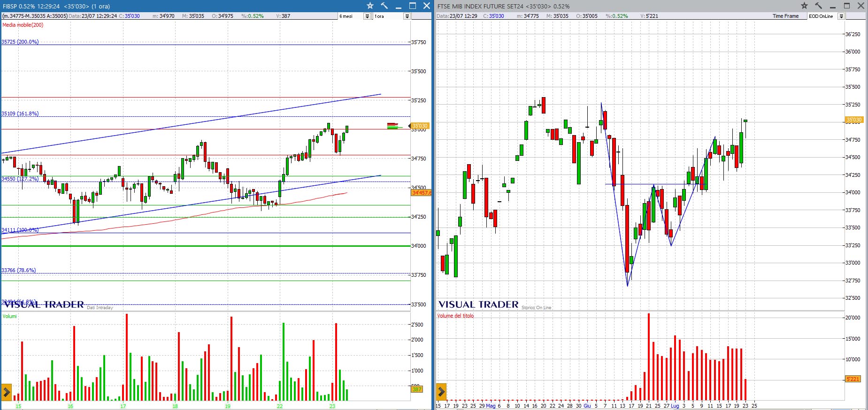868x410 pixels.
Task: Select the 'Volumi' panel label
Action: tap(9, 316)
